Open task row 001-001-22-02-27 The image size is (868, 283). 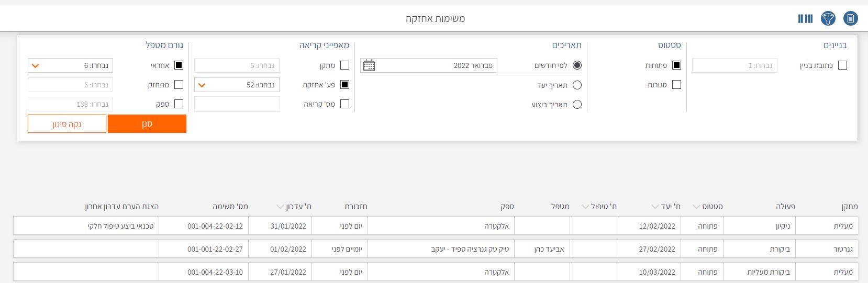pos(215,249)
